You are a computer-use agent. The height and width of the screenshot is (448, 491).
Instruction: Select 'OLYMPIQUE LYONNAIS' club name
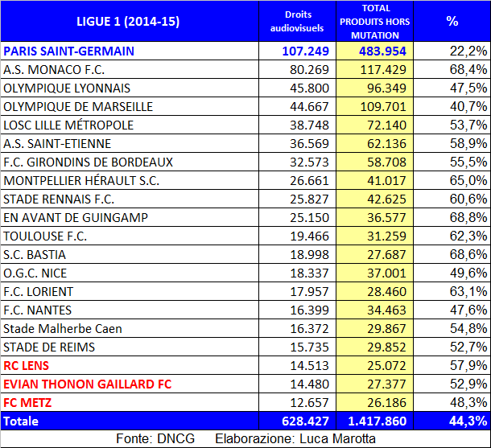click(x=67, y=88)
